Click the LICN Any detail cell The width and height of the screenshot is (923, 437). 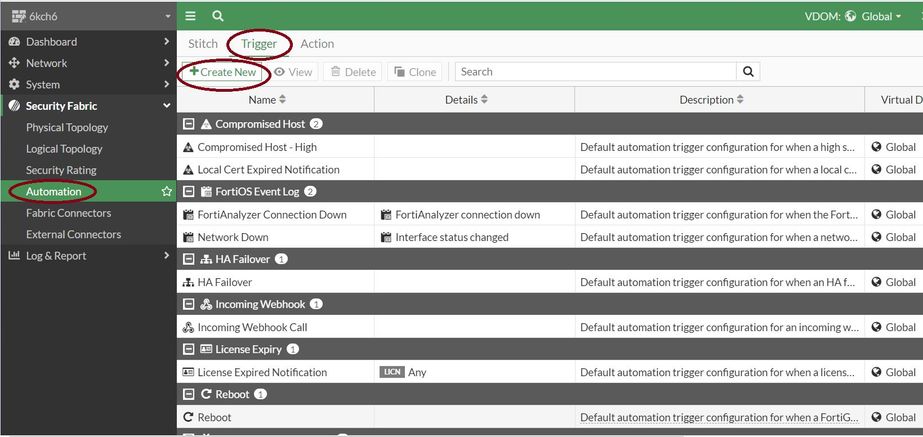tap(474, 372)
